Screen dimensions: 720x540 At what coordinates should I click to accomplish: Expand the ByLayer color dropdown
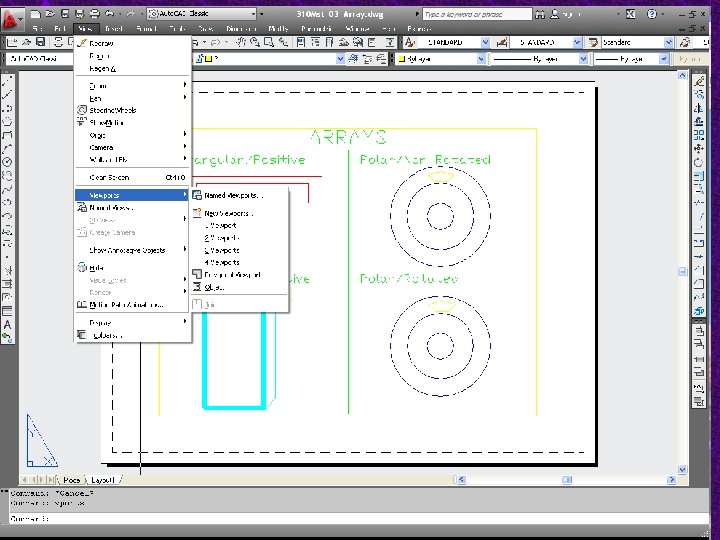(x=439, y=60)
